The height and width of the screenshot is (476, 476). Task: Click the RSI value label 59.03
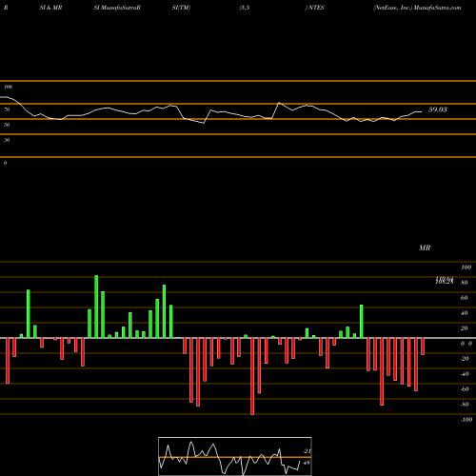click(x=438, y=109)
